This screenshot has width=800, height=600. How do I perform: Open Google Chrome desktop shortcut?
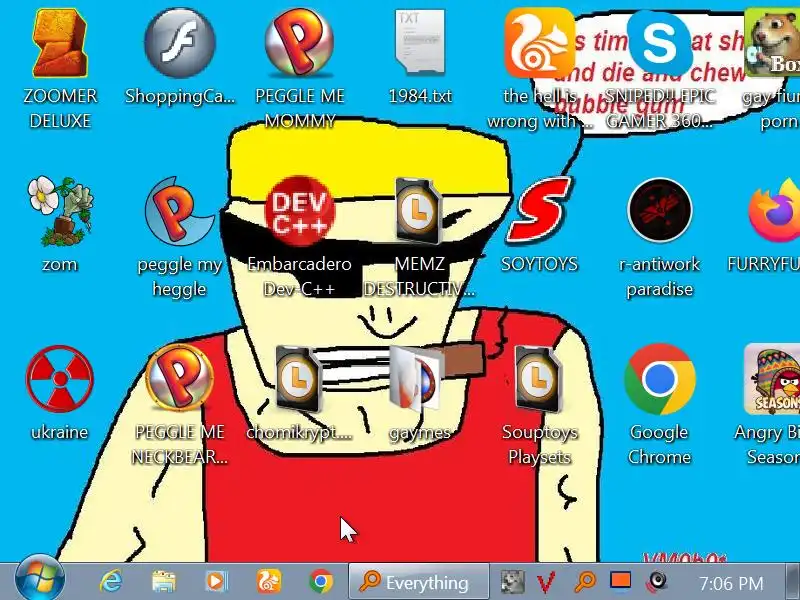660,379
